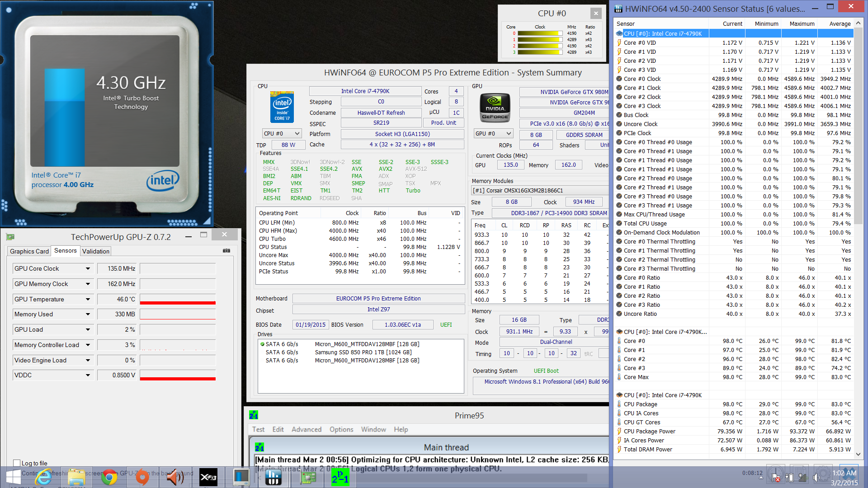Open Action Center flag in system tray

pos(776,478)
